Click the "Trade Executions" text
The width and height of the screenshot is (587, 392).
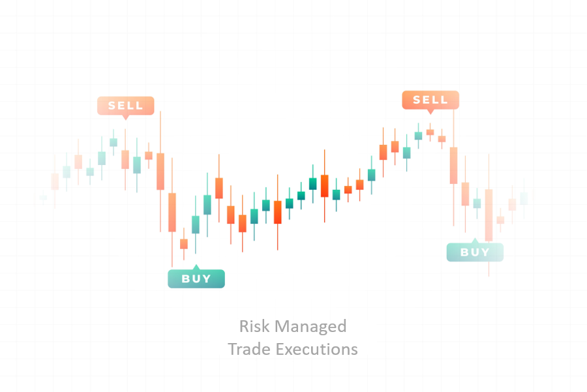[x=293, y=349]
